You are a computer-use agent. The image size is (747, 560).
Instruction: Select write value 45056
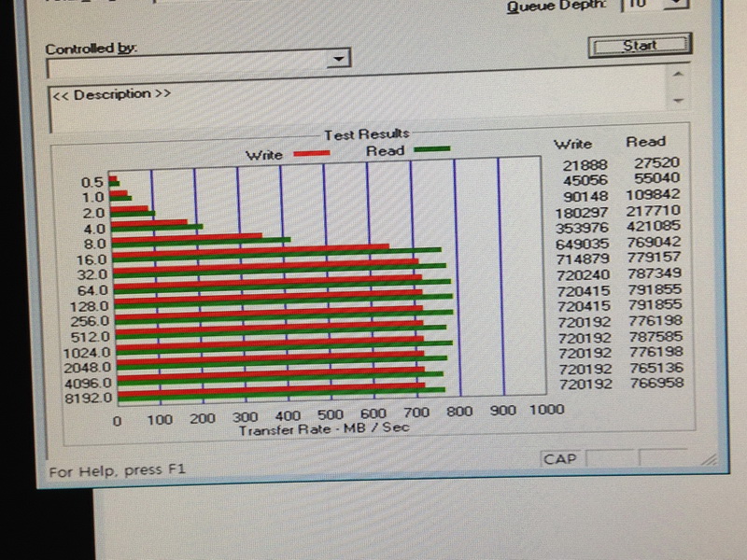coord(585,180)
